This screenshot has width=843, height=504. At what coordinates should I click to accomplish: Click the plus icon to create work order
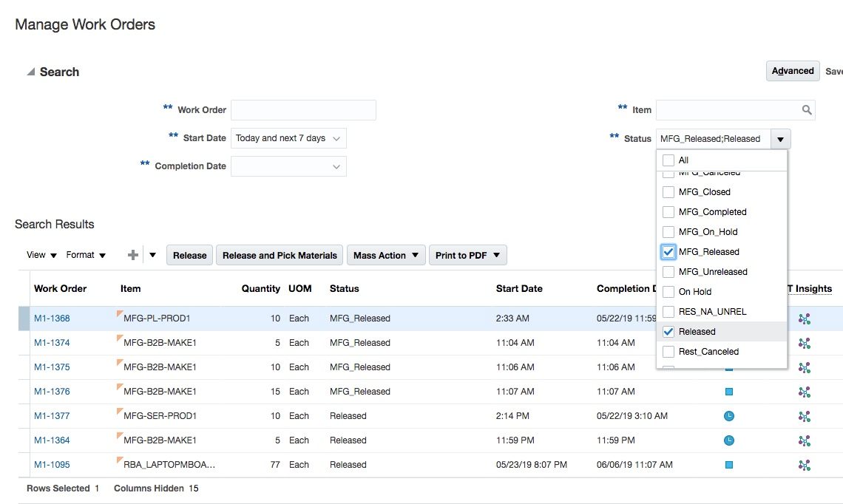(x=133, y=255)
